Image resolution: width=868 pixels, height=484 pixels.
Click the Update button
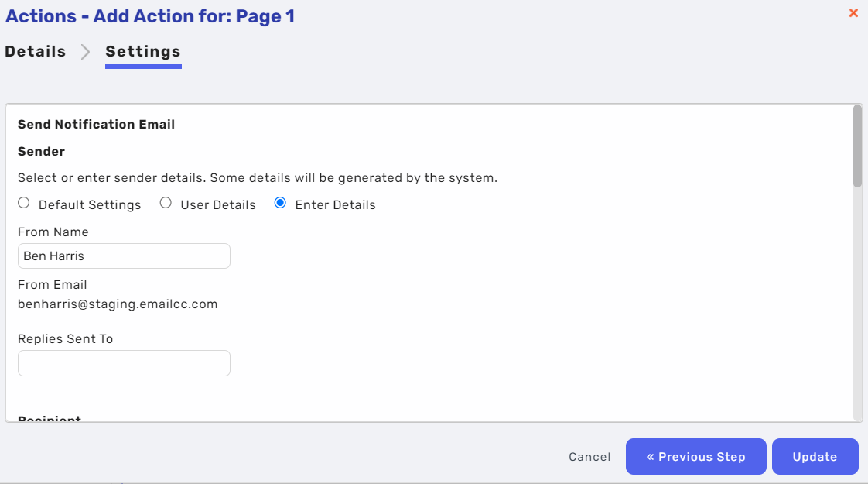tap(815, 457)
